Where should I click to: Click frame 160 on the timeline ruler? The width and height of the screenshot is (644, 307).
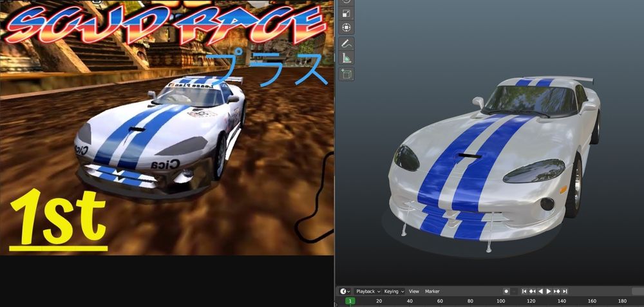[592, 301]
